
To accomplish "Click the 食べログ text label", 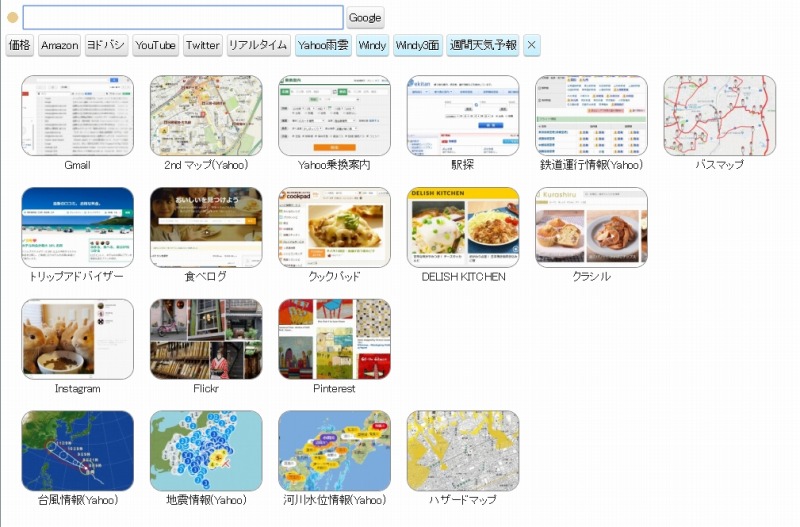I will pos(206,277).
